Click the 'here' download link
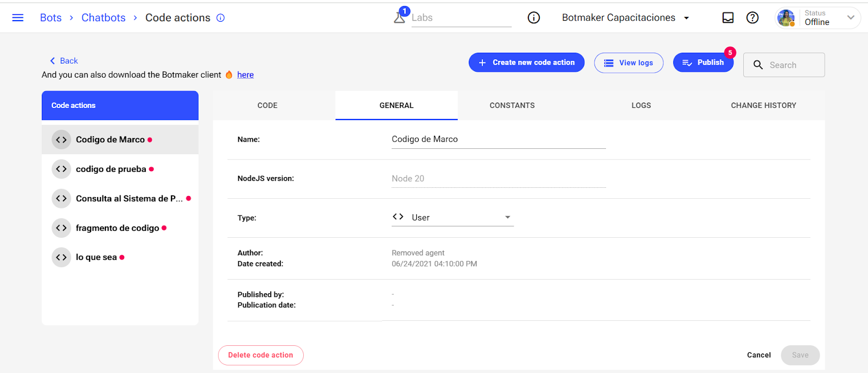The width and height of the screenshot is (868, 373). [245, 75]
